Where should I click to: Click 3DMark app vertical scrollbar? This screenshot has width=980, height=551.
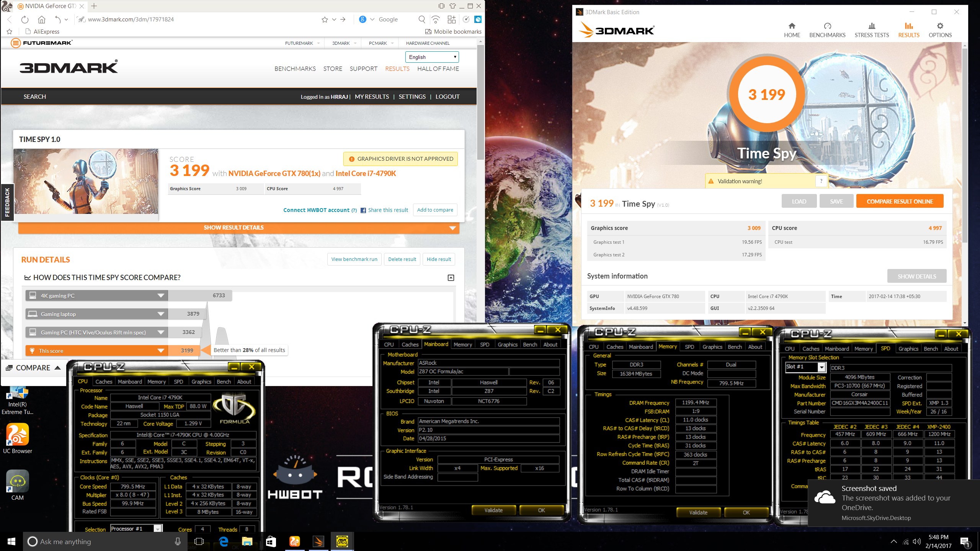[965, 145]
